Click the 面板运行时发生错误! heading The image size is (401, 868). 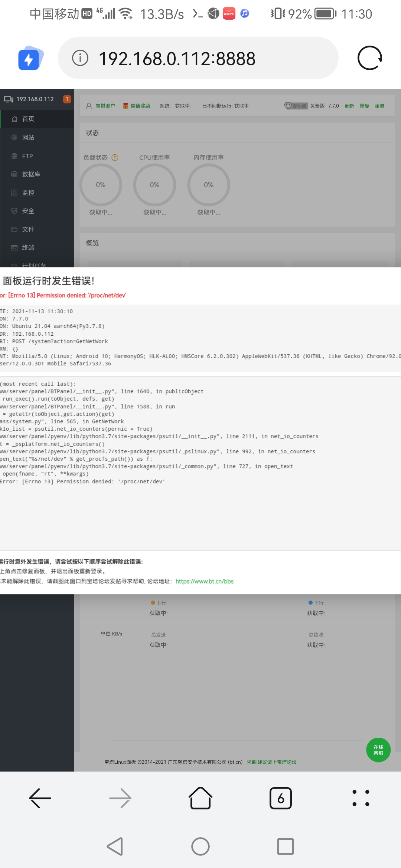click(48, 281)
